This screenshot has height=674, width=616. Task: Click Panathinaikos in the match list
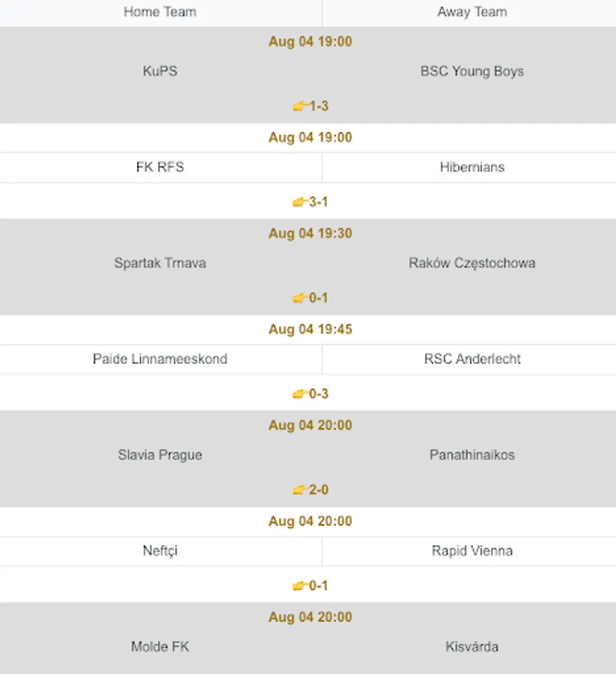click(x=472, y=455)
